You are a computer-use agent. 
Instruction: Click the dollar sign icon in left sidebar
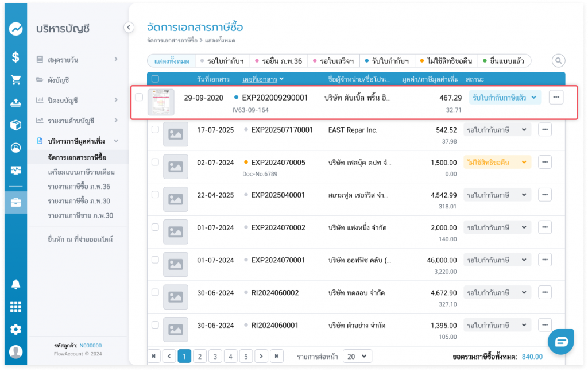point(16,57)
